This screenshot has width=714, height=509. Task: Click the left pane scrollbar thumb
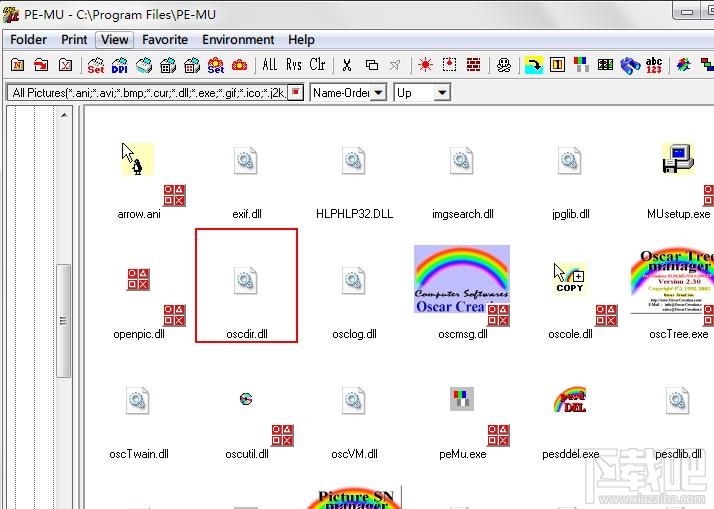[x=64, y=321]
